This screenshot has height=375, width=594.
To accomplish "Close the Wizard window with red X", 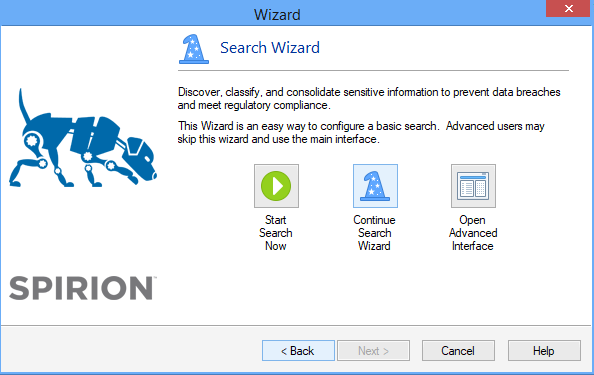I will coord(568,8).
